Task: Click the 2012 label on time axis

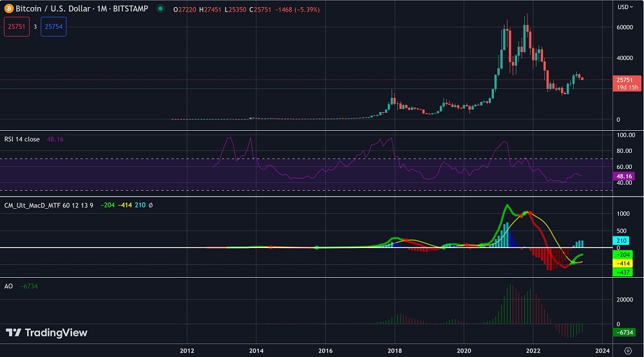Action: (x=187, y=351)
